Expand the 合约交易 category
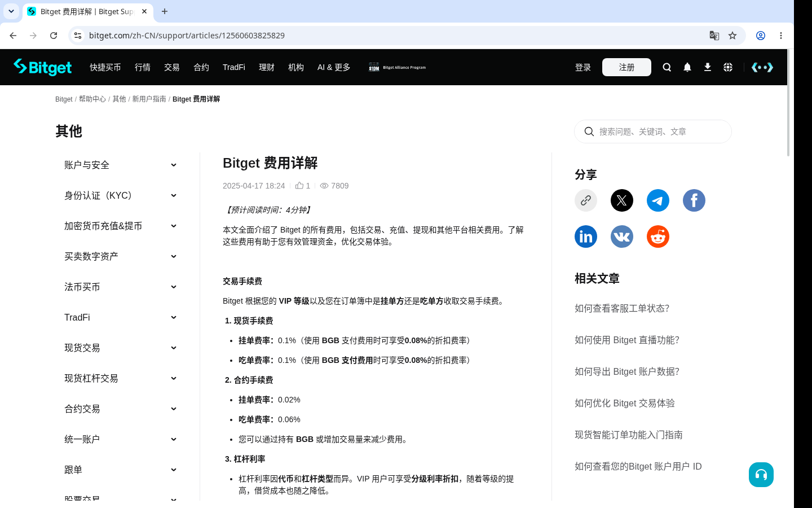812x508 pixels. pyautogui.click(x=121, y=409)
